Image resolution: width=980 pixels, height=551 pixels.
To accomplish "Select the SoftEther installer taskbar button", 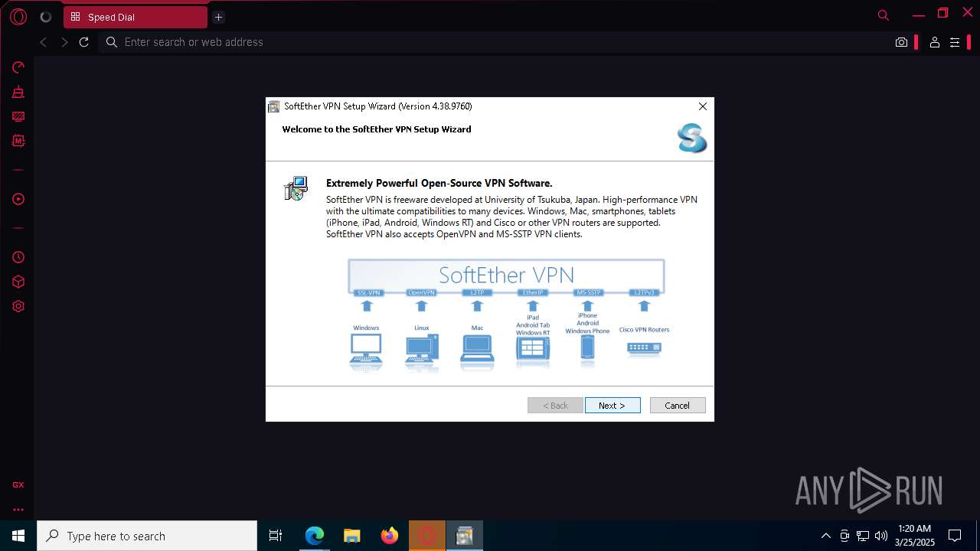I will click(x=465, y=536).
